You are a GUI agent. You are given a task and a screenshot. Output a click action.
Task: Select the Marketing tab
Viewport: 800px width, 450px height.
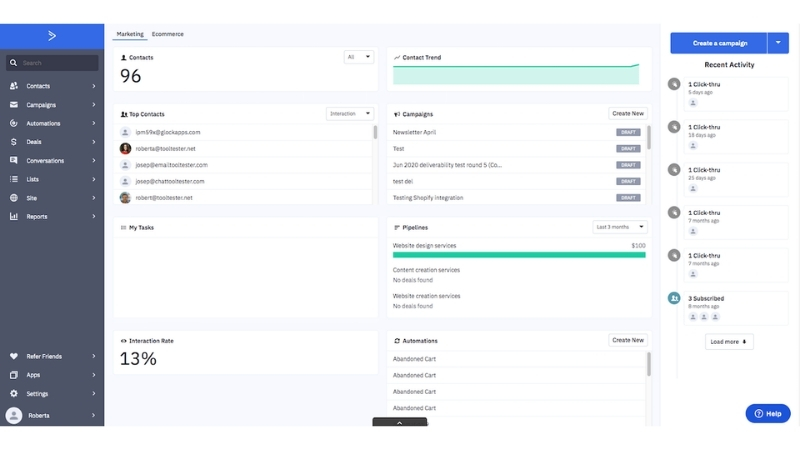[x=130, y=34]
